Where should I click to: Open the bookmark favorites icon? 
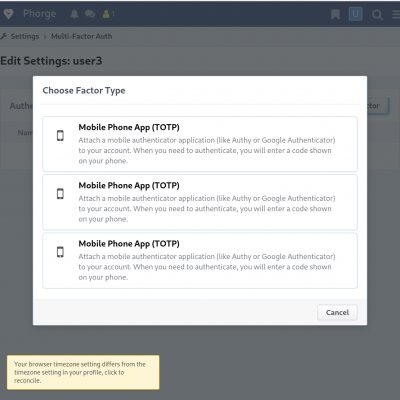click(335, 14)
